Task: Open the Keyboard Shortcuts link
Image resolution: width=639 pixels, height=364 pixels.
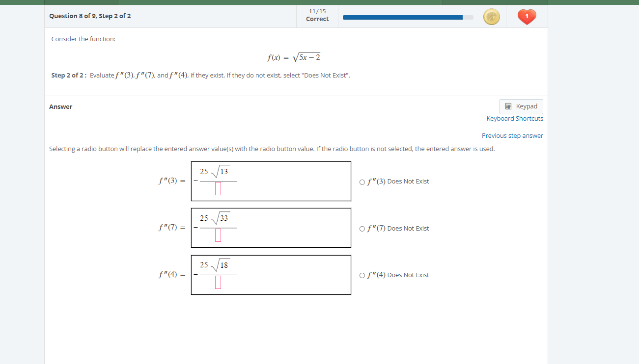Action: [x=515, y=119]
